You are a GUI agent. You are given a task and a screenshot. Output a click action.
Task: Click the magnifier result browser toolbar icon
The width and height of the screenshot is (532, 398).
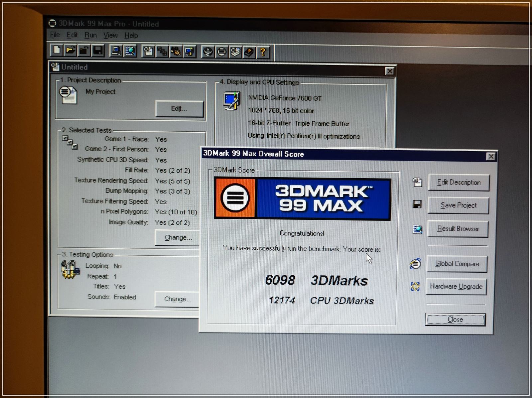click(130, 51)
